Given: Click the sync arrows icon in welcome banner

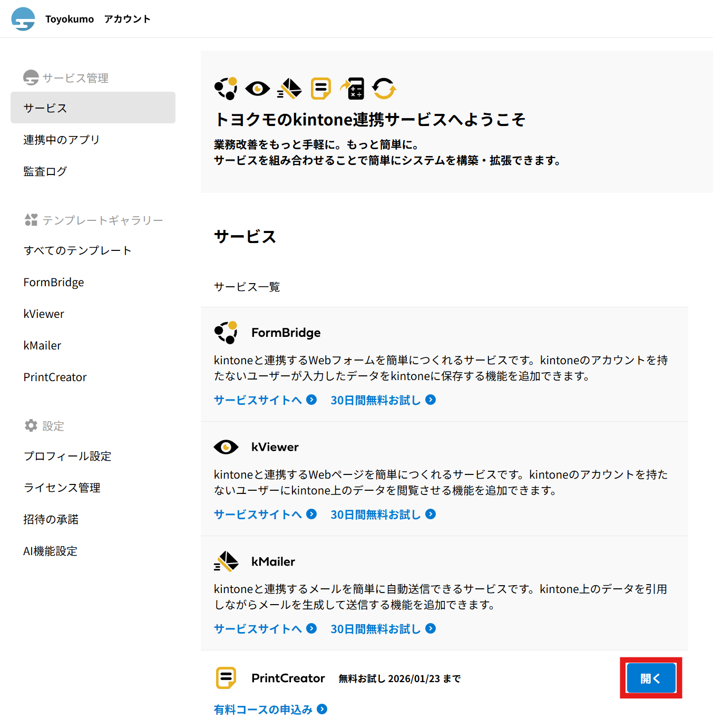Looking at the screenshot, I should 384,89.
